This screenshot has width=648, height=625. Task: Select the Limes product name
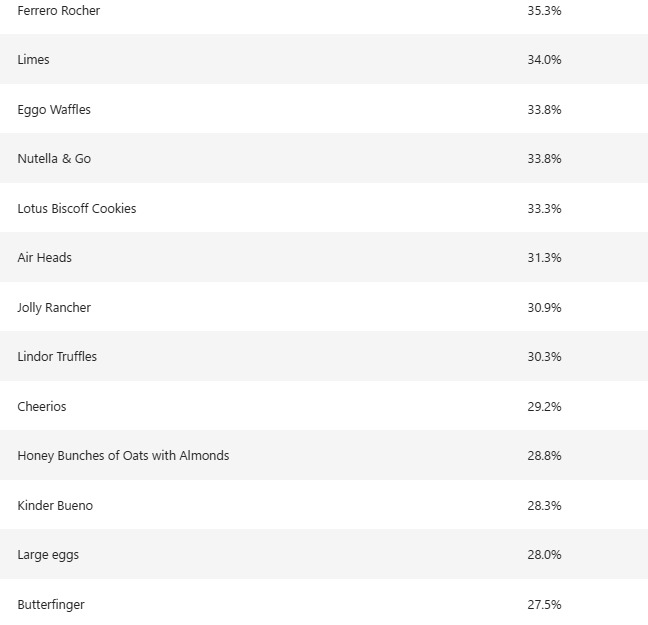click(x=33, y=60)
